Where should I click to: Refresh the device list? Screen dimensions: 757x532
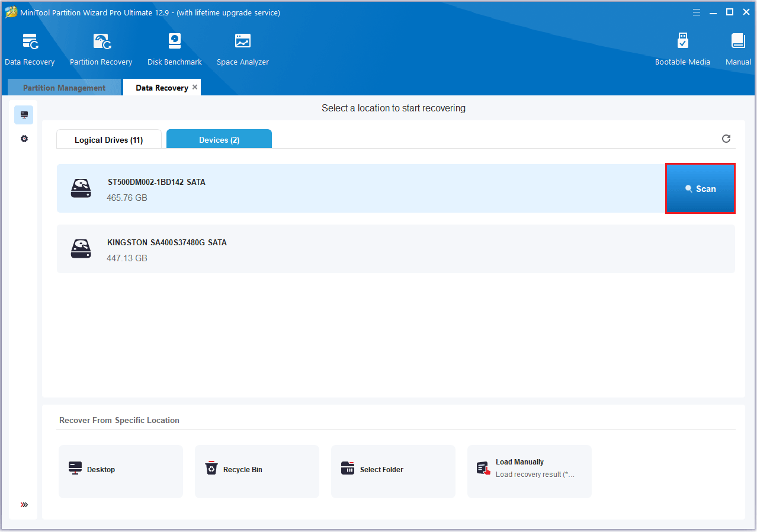[726, 139]
